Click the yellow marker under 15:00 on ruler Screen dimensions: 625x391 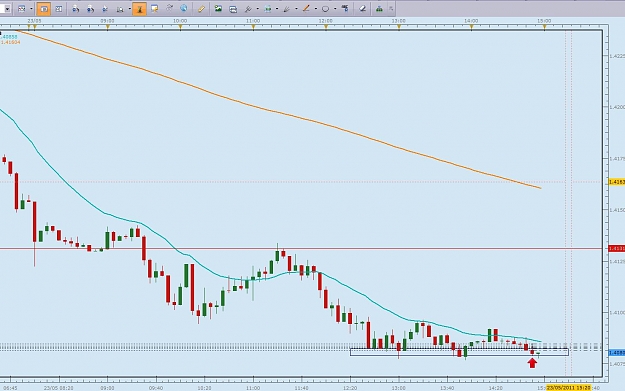(x=544, y=27)
